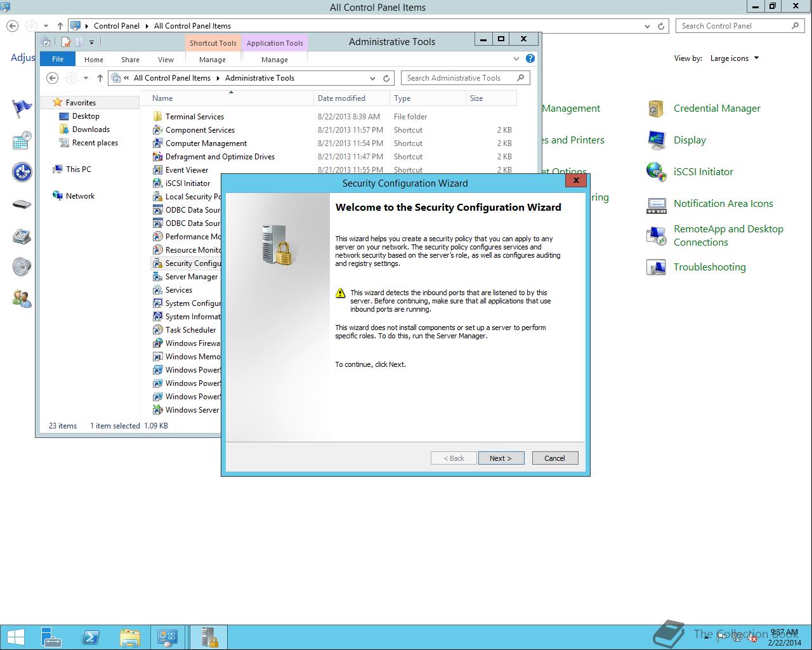The height and width of the screenshot is (650, 812).
Task: Select the iSCSI Initiator file list icon
Action: point(158,183)
